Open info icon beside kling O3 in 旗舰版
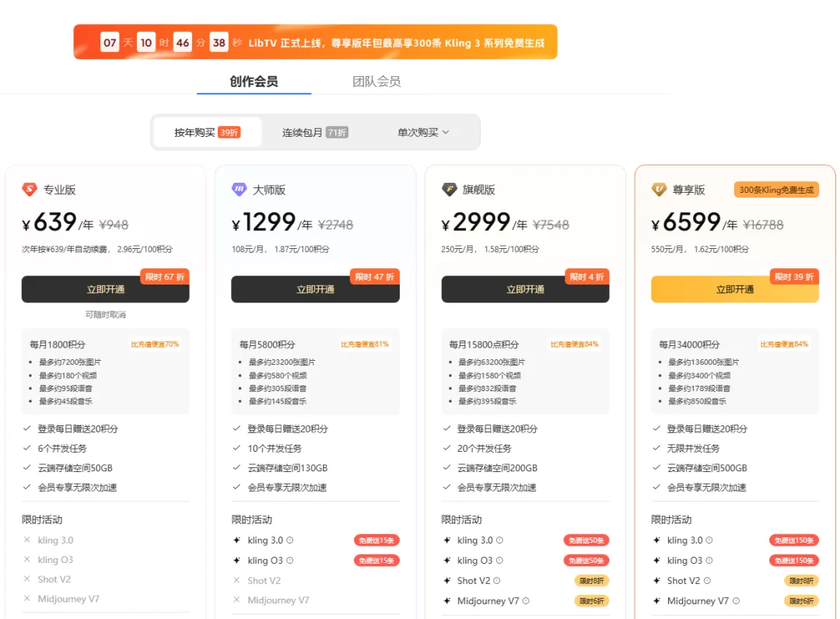Image resolution: width=840 pixels, height=619 pixels. pyautogui.click(x=499, y=561)
